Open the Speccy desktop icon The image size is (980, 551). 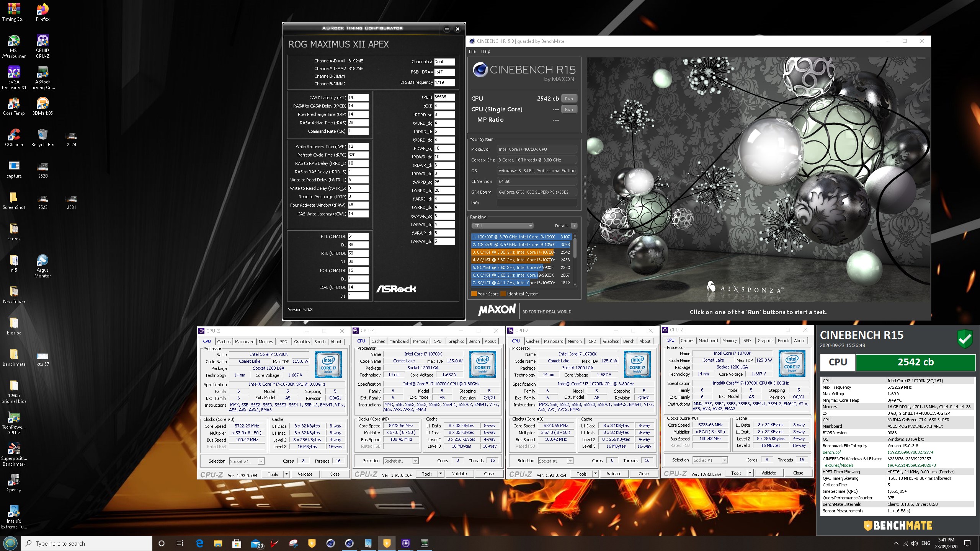[x=14, y=483]
